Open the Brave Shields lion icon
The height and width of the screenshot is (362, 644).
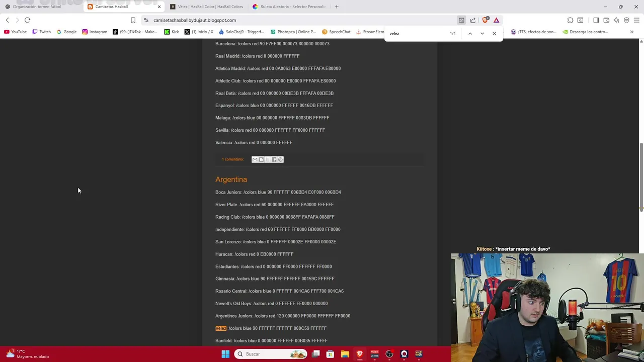[485, 20]
